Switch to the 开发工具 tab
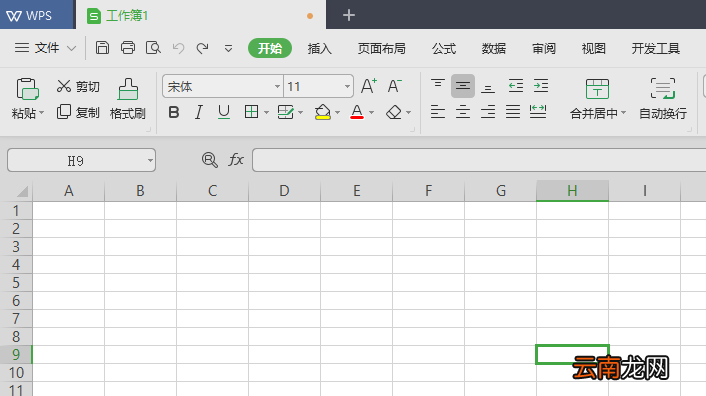 (x=656, y=48)
